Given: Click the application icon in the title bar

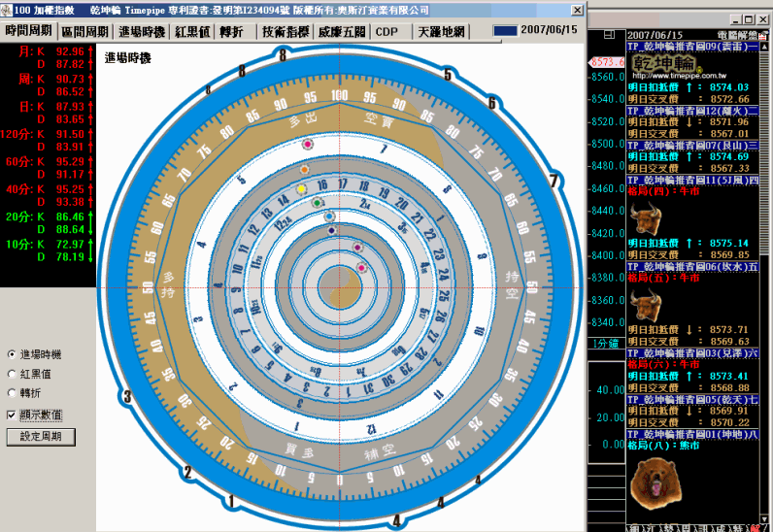Looking at the screenshot, I should coord(7,10).
